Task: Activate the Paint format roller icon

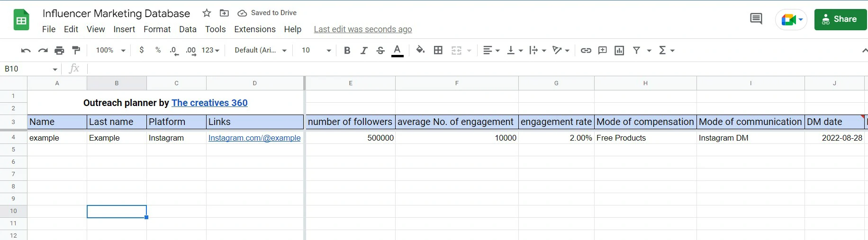Action: pos(76,50)
